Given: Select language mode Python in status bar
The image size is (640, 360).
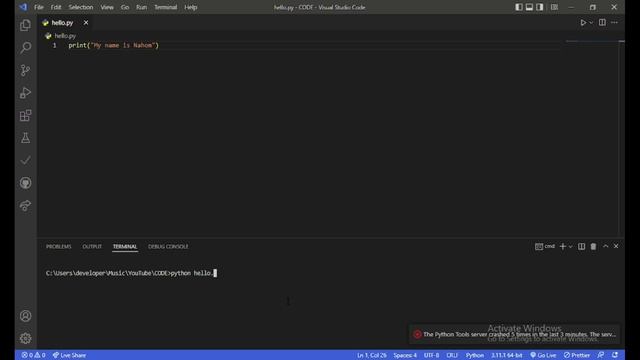Looking at the screenshot, I should pos(475,355).
